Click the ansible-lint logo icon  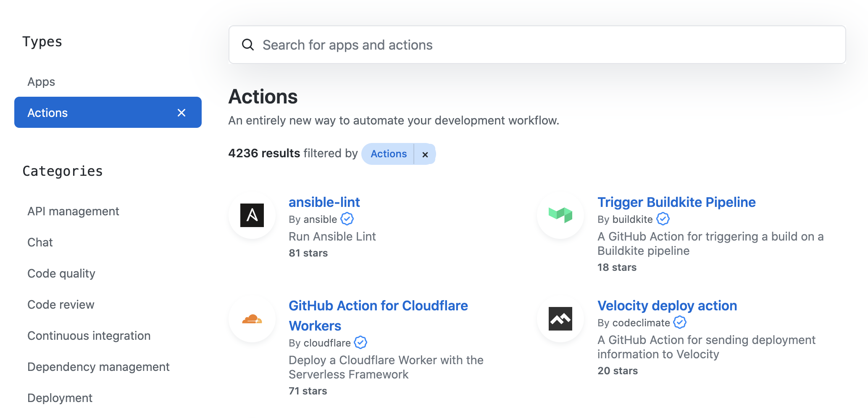252,215
